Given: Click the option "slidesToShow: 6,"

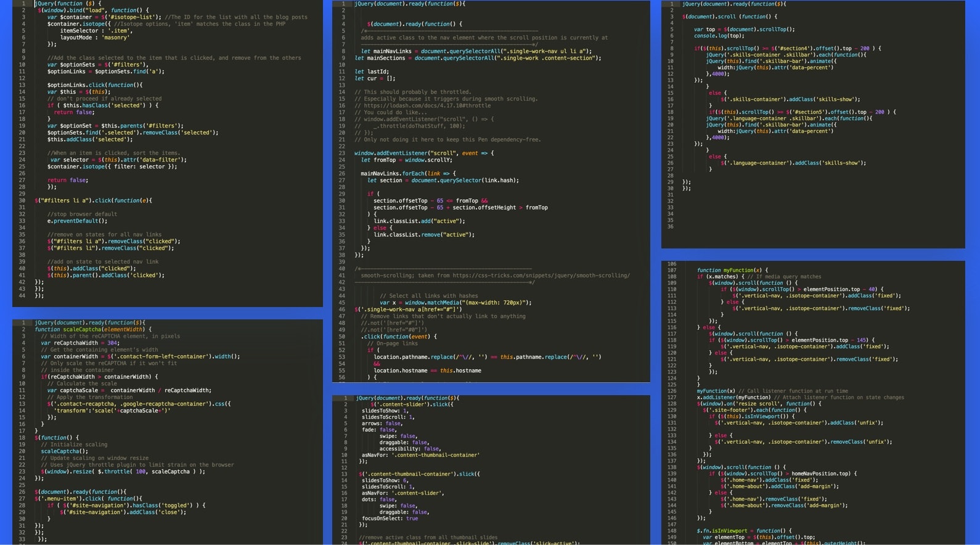Looking at the screenshot, I should [x=385, y=480].
